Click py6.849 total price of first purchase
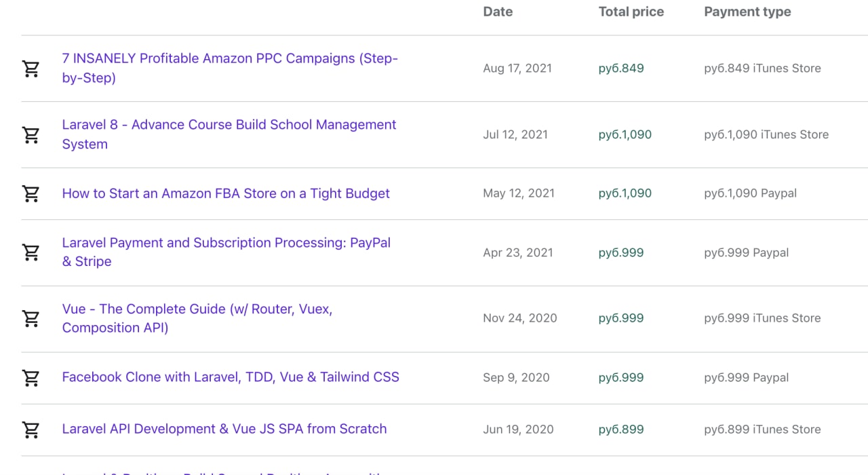This screenshot has height=475, width=868. pyautogui.click(x=621, y=69)
